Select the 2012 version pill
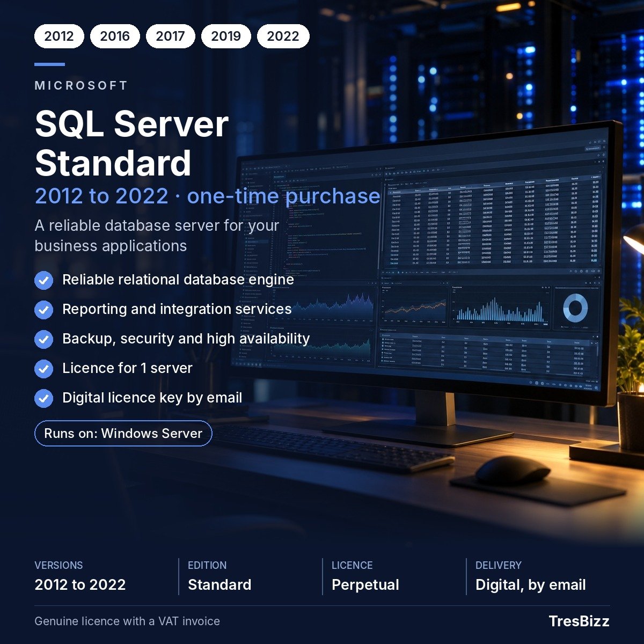644x644 pixels. 59,36
